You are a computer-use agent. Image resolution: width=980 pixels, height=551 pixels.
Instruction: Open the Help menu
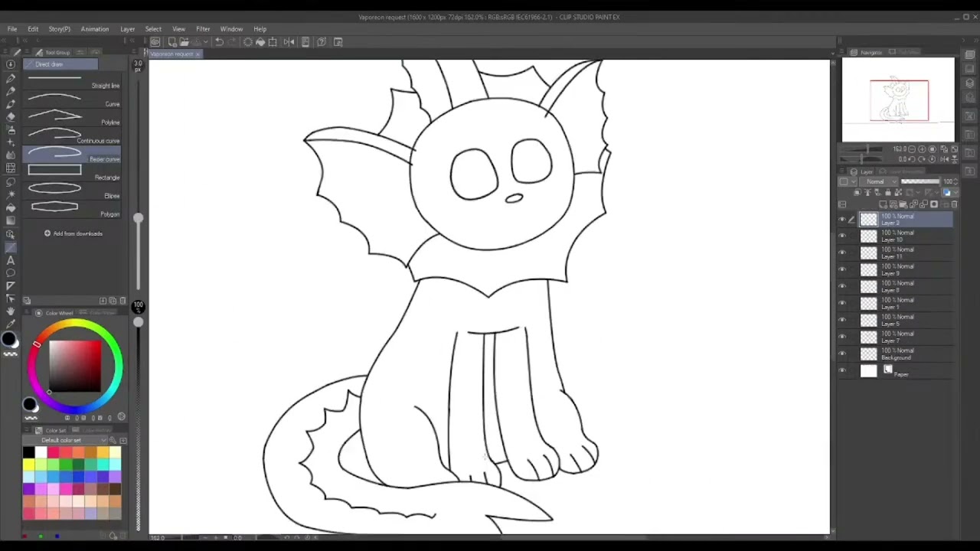[x=260, y=29]
